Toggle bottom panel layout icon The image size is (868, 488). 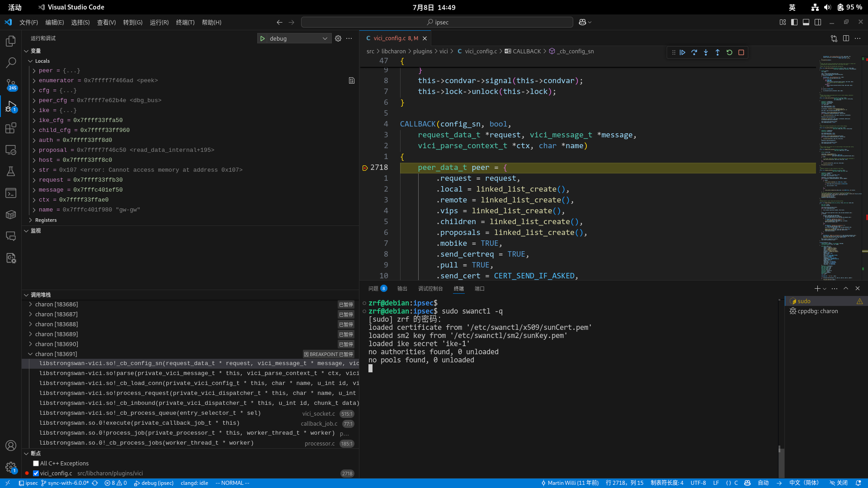(x=806, y=22)
